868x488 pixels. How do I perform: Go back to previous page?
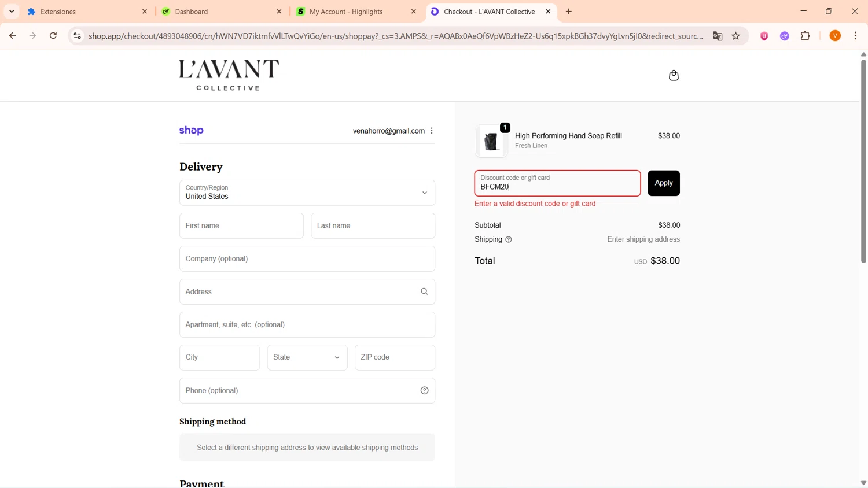13,36
